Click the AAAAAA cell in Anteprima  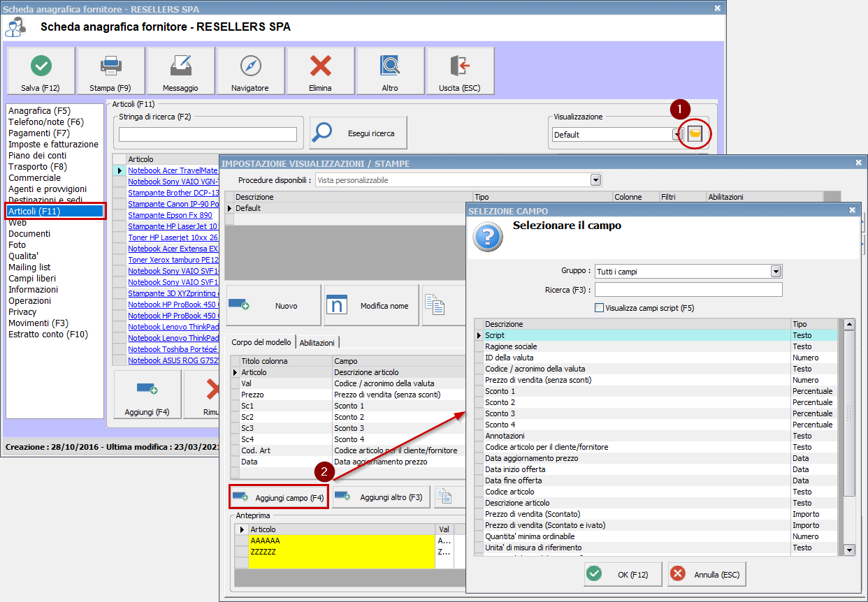click(x=342, y=541)
